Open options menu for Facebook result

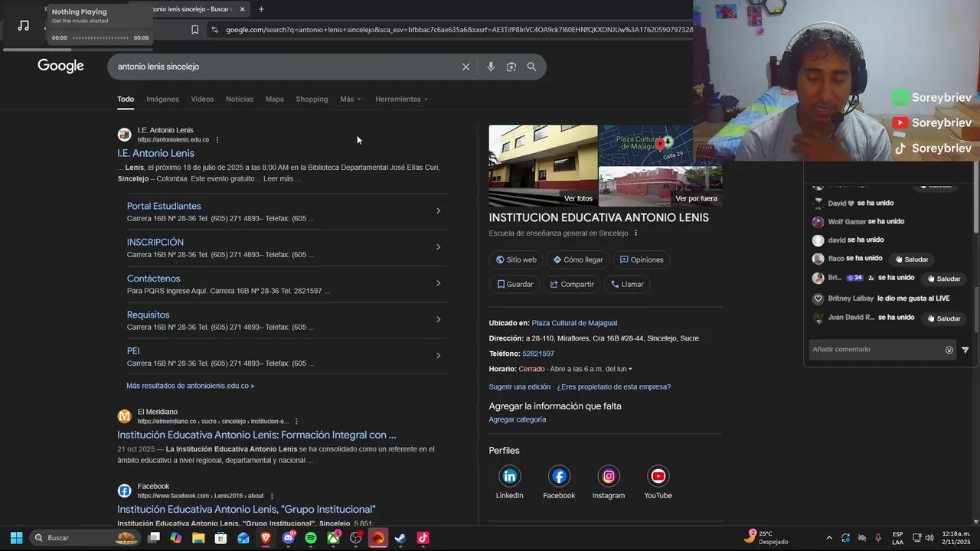tap(272, 496)
